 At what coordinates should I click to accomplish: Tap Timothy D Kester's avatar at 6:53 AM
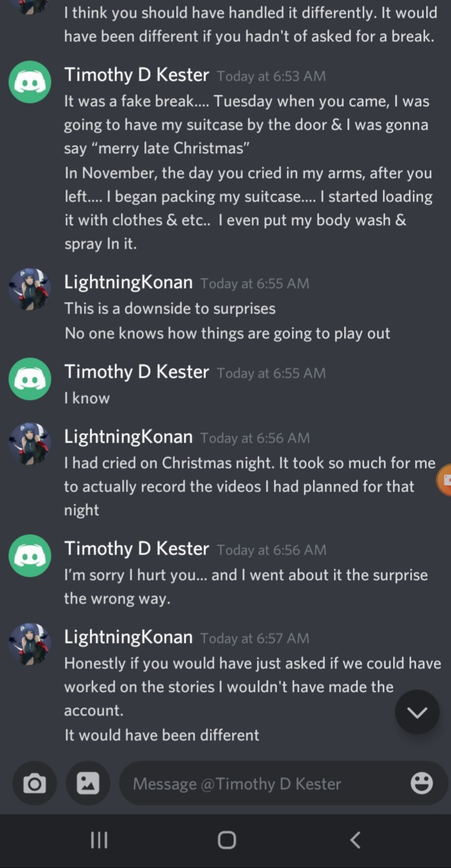(x=30, y=82)
